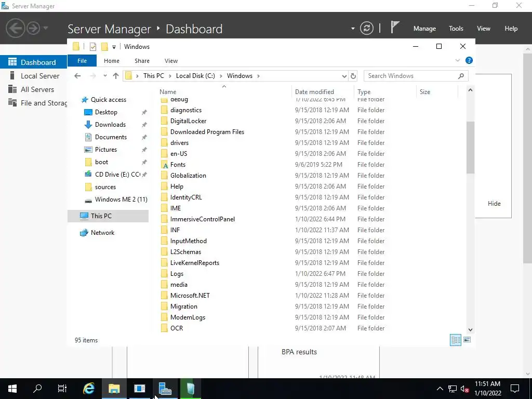The image size is (532, 399).
Task: Click the network tray icon
Action: point(453,389)
